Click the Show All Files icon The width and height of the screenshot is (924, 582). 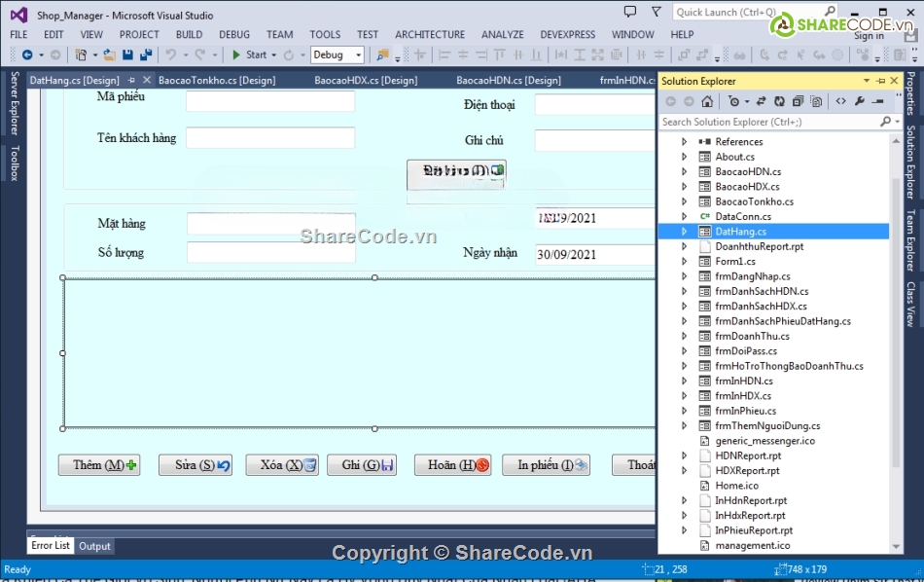[816, 101]
